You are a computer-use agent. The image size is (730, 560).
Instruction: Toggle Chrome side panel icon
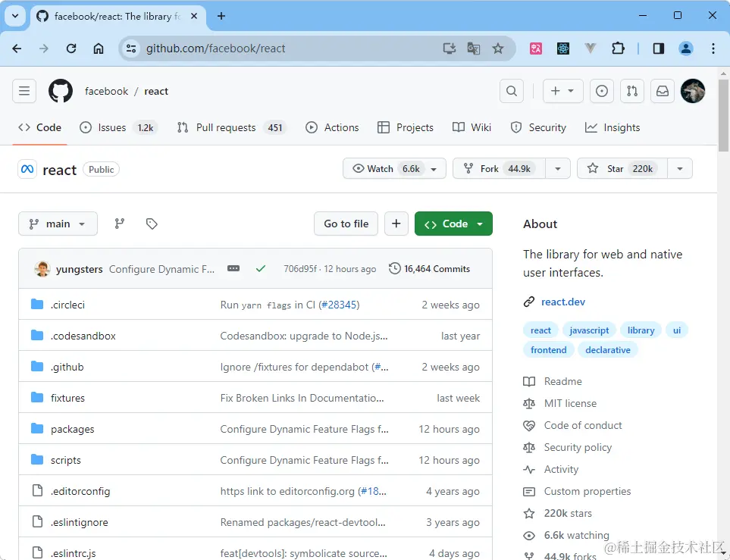(x=658, y=48)
